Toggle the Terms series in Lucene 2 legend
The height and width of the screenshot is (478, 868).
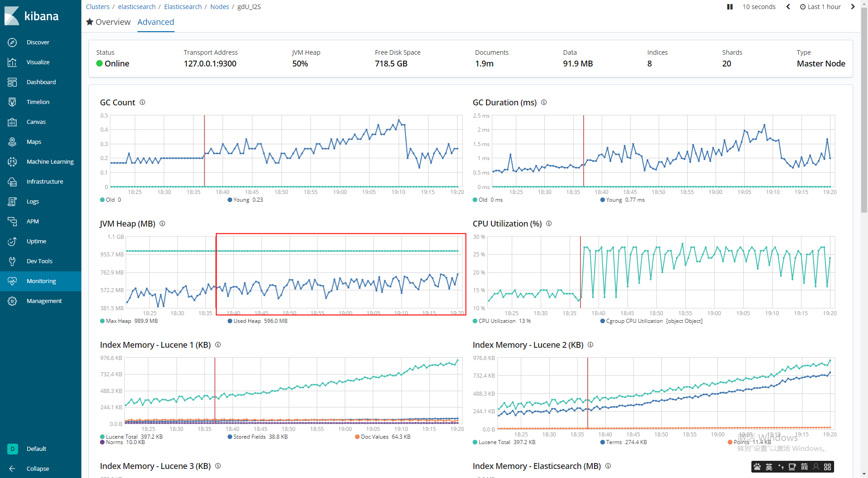pyautogui.click(x=623, y=442)
